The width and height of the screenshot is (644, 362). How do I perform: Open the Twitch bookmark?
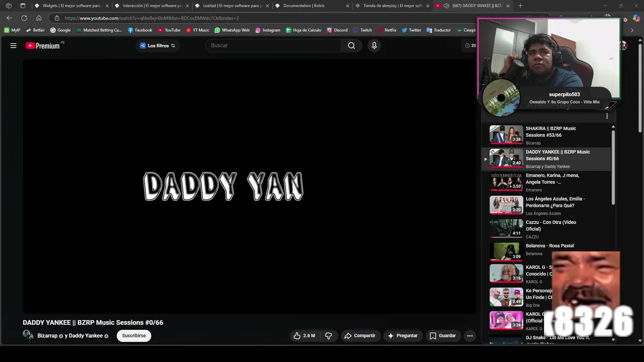tap(362, 30)
